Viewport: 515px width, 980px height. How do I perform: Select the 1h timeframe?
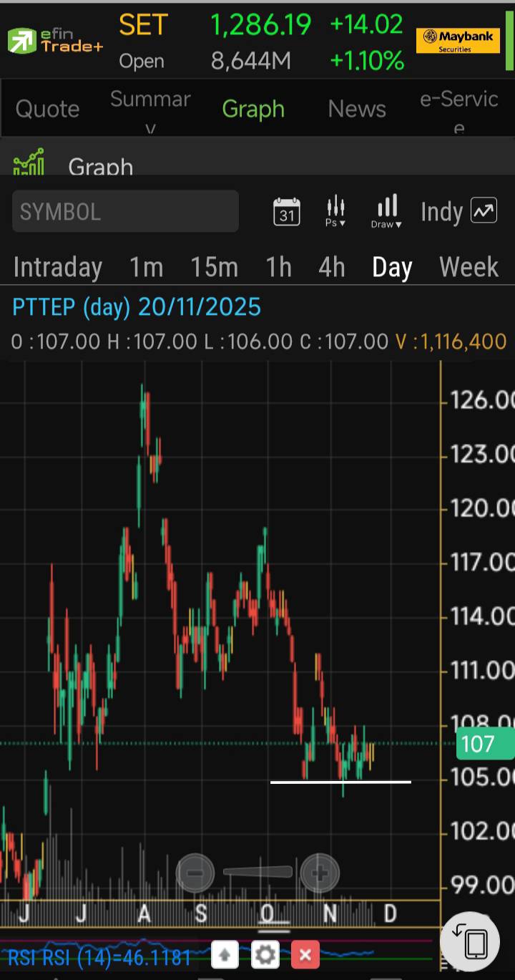click(279, 267)
